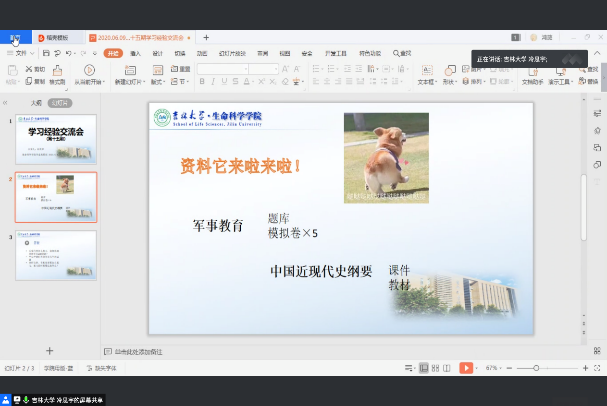Image resolution: width=607 pixels, height=406 pixels.
Task: Insert a text box (文本框)
Action: click(x=425, y=76)
